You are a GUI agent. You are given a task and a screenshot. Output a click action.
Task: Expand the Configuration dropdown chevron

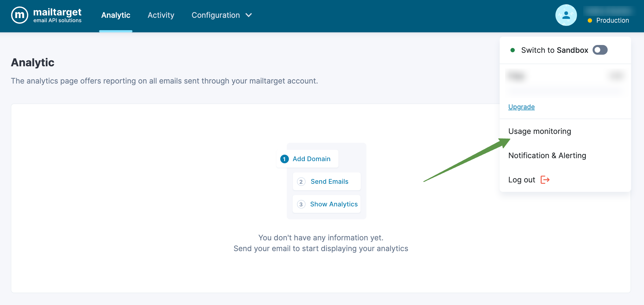(x=249, y=15)
